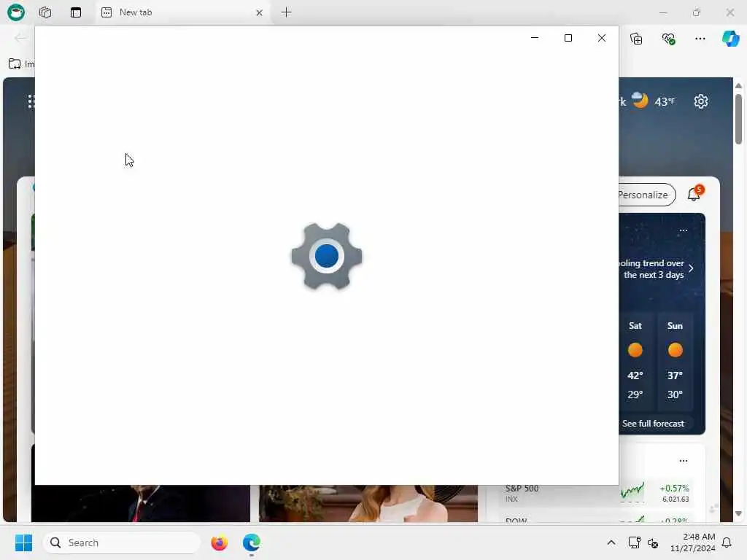
Task: Open the Windows Start menu
Action: coord(23,542)
